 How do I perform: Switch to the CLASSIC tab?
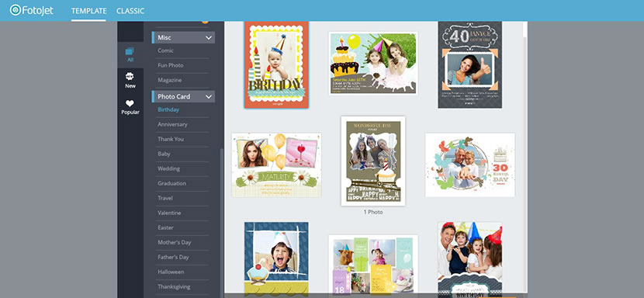point(130,11)
